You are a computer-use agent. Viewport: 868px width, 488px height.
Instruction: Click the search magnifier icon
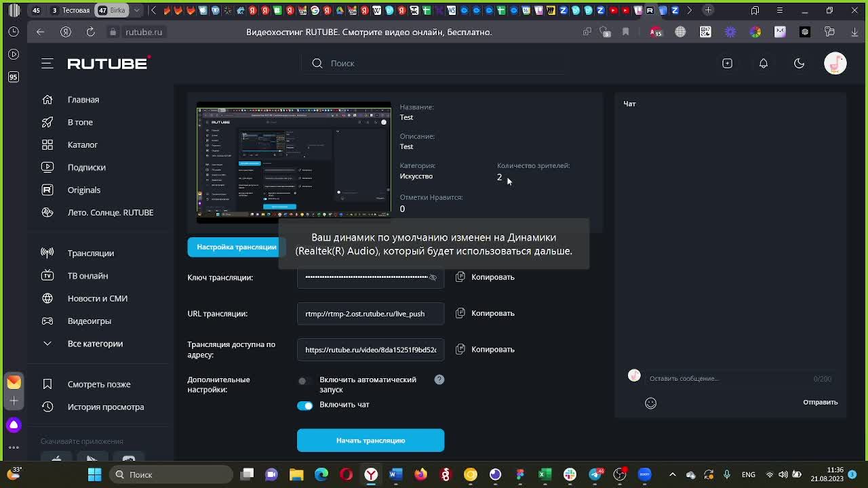click(x=317, y=63)
